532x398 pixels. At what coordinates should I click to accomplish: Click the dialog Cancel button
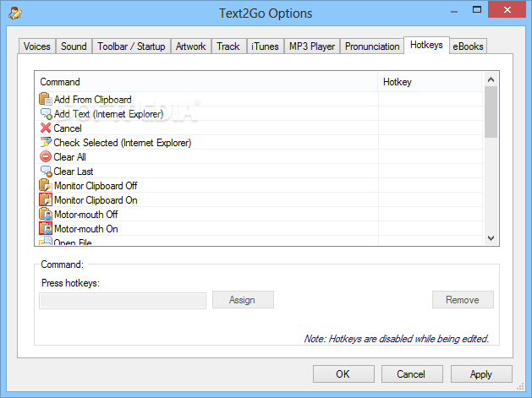click(x=412, y=374)
